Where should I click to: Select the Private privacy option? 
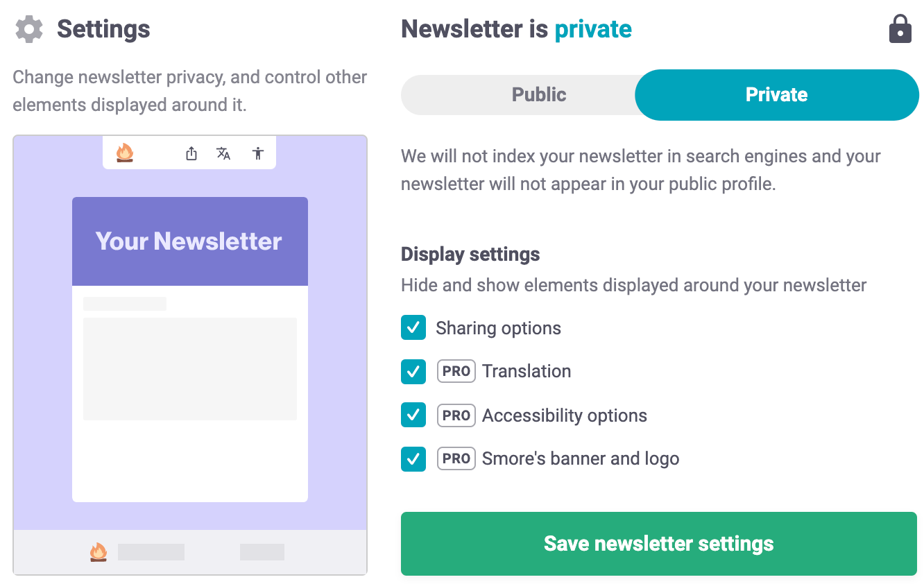point(776,94)
